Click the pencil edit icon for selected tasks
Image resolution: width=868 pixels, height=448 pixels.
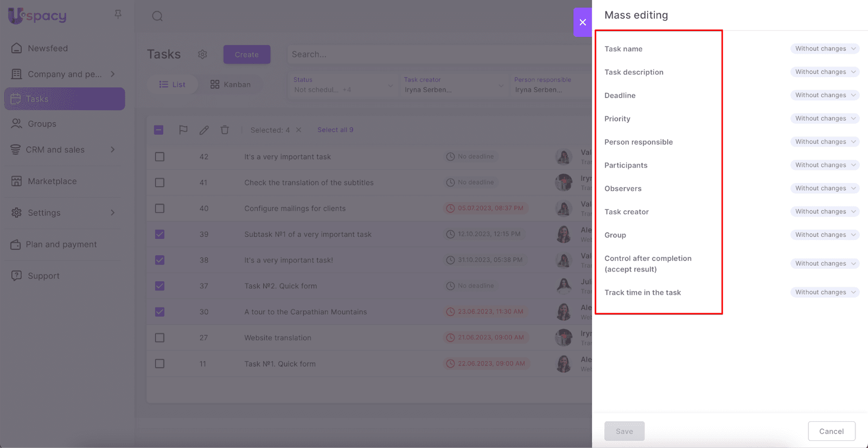(x=204, y=130)
